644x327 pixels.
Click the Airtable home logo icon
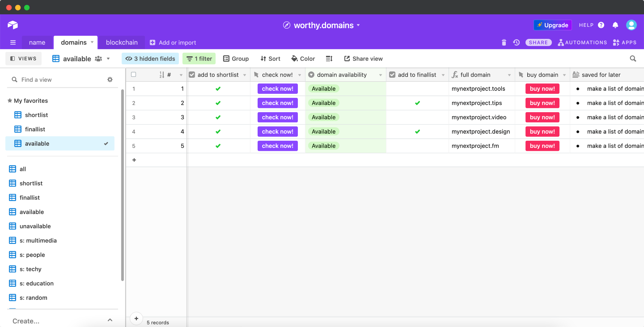13,25
